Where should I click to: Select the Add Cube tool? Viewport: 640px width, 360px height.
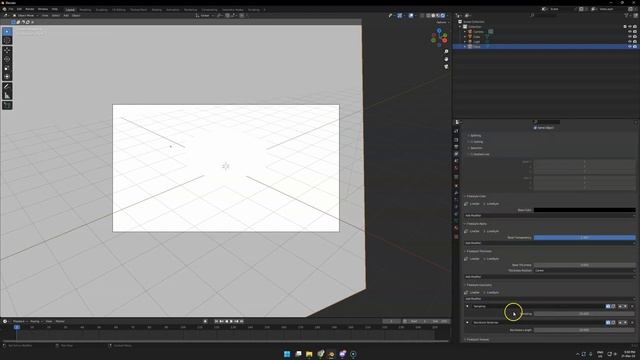[x=7, y=105]
